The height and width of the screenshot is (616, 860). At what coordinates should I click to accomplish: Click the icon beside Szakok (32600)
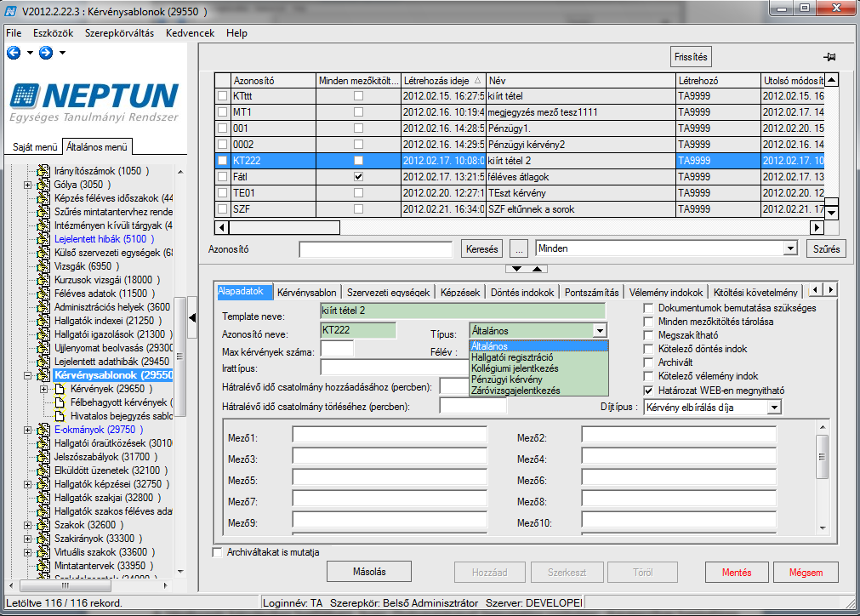pos(43,526)
